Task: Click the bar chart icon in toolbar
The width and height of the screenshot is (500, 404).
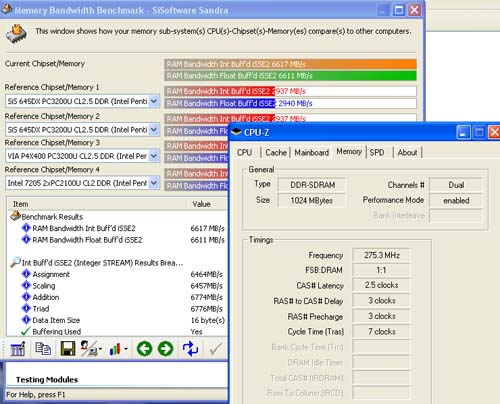Action: 115,349
